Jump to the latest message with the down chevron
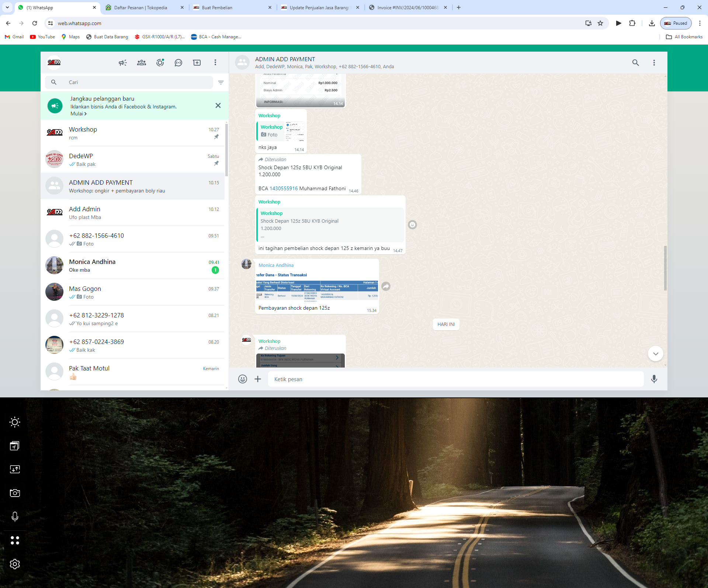The height and width of the screenshot is (588, 708). 655,354
